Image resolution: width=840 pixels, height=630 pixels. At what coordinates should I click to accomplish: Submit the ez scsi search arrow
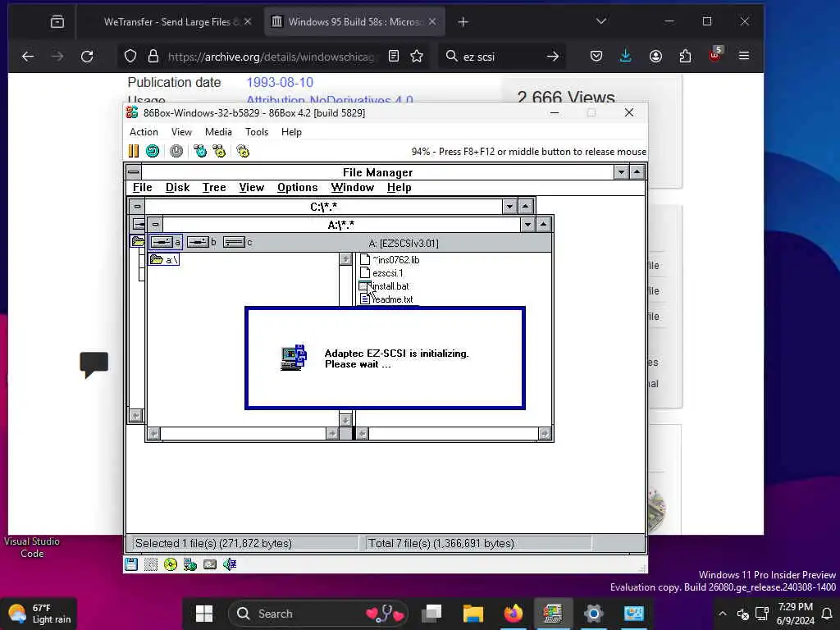(553, 57)
